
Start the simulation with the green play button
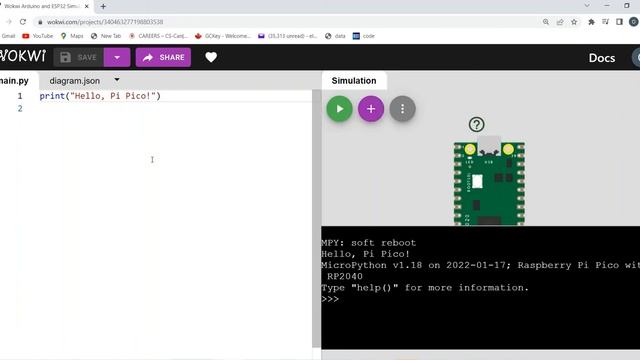pos(339,109)
